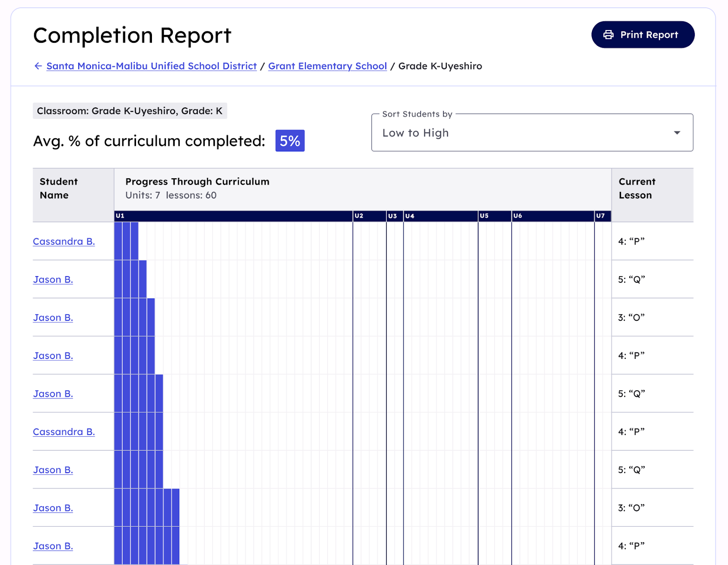The width and height of the screenshot is (728, 565).
Task: Open the lower Cassandra B. student link
Action: tap(64, 432)
